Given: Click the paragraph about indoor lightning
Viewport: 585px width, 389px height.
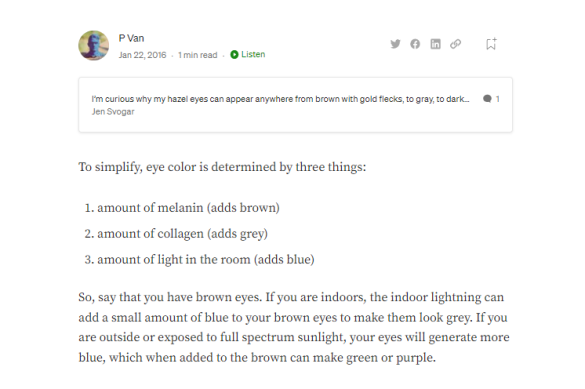Looking at the screenshot, I should pyautogui.click(x=294, y=327).
